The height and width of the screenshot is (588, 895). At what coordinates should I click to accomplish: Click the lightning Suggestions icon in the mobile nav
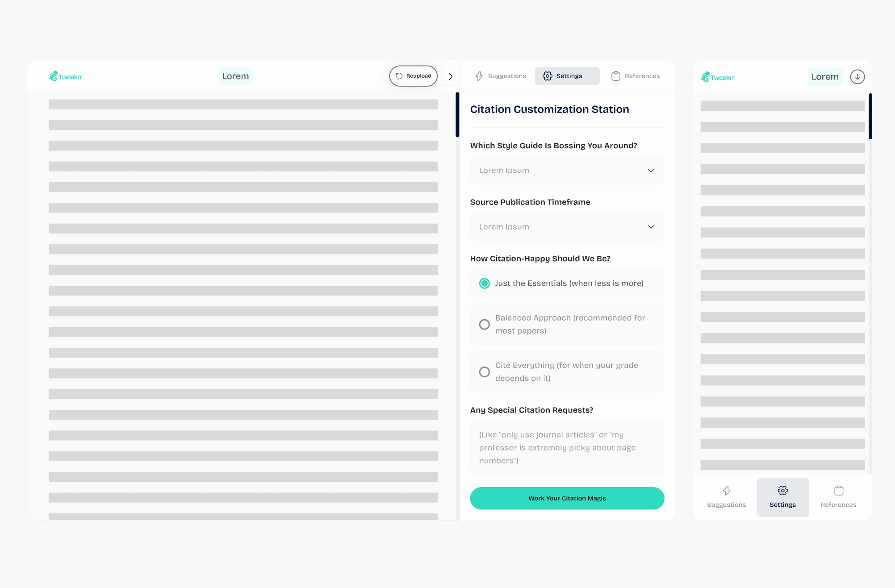727,491
